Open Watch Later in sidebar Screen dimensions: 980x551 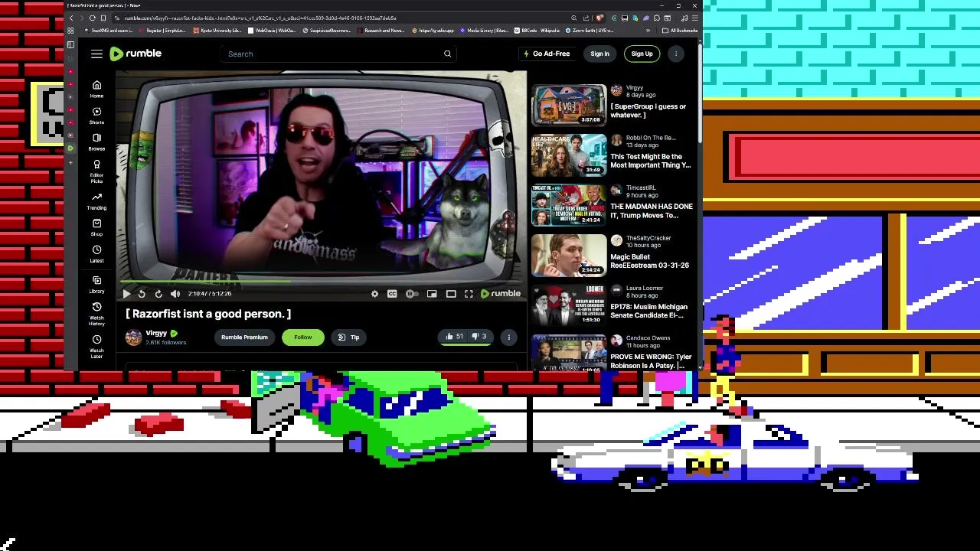tap(96, 347)
